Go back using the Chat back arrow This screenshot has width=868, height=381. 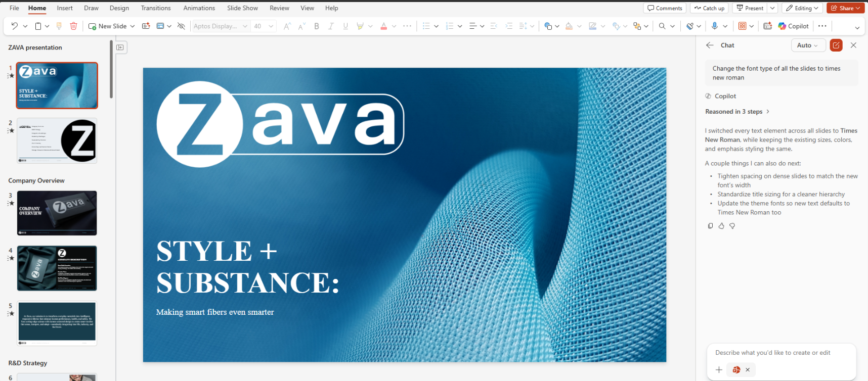[710, 45]
